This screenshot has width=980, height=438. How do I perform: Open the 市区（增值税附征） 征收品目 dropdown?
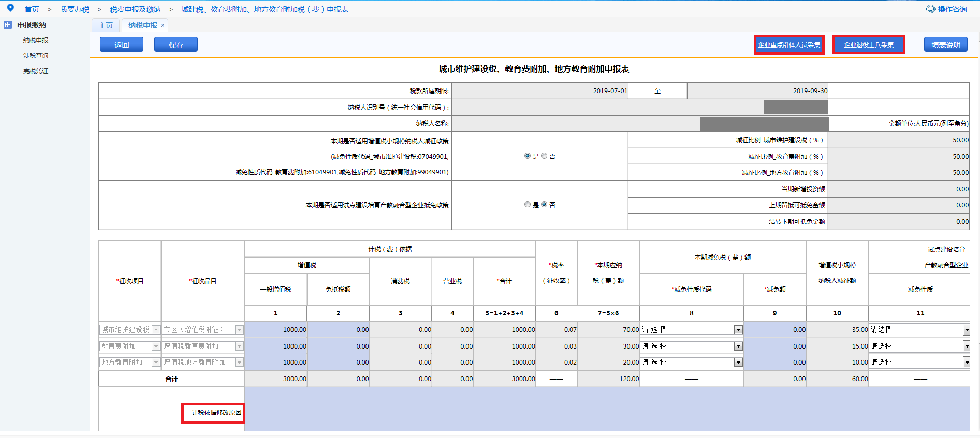[202, 329]
